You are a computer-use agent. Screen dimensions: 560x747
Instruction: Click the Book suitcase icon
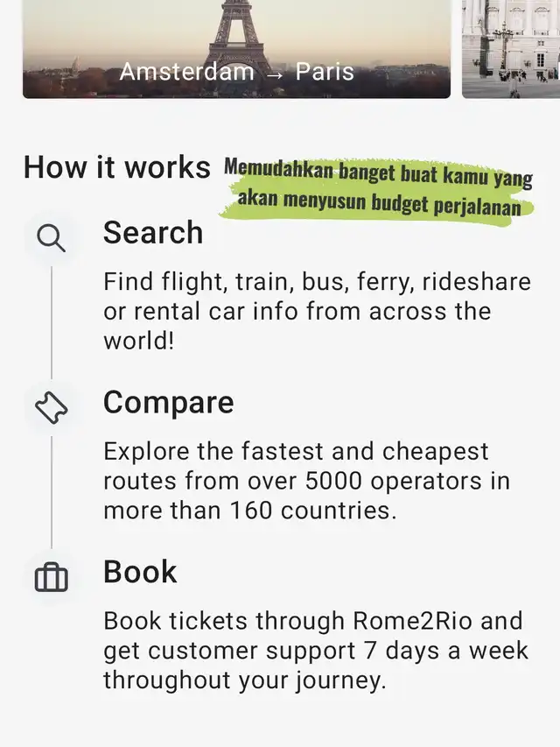tap(51, 578)
